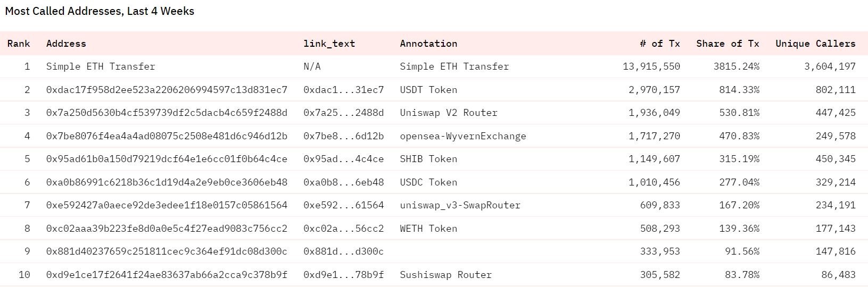Follow the 0xc02a...56cc2 link
The image size is (868, 287).
click(x=343, y=229)
